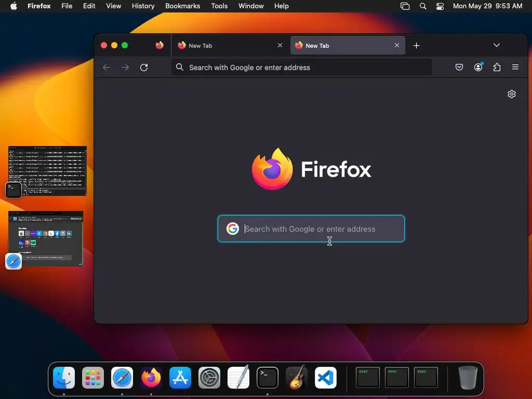Click the Stage Manager icon in menu bar
Viewport: 532px width, 399px height.
tap(405, 6)
